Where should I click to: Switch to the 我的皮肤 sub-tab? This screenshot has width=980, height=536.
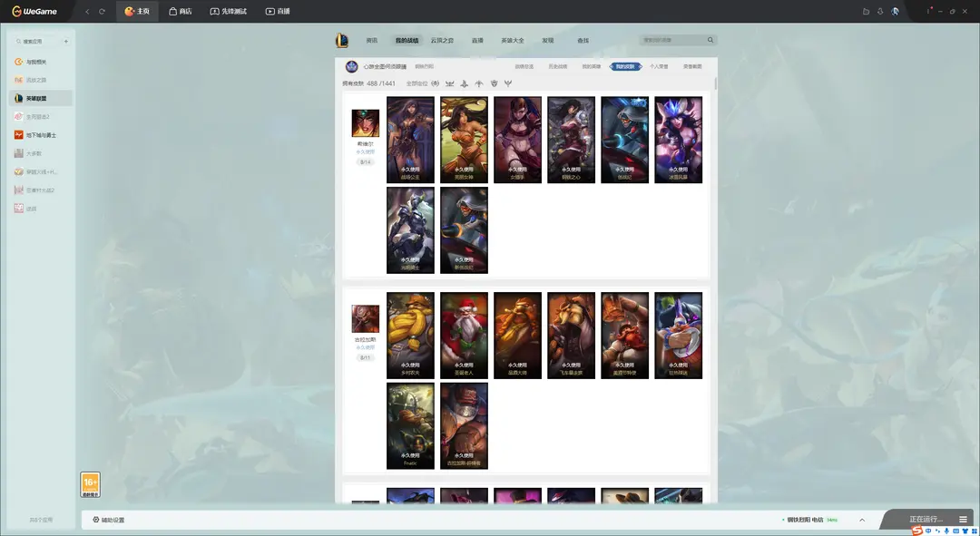coord(625,66)
